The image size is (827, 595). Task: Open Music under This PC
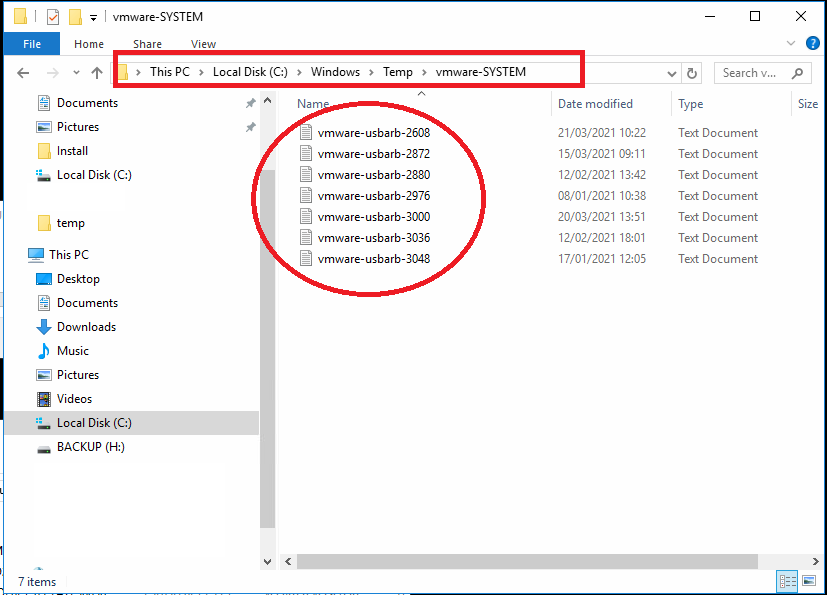point(72,351)
